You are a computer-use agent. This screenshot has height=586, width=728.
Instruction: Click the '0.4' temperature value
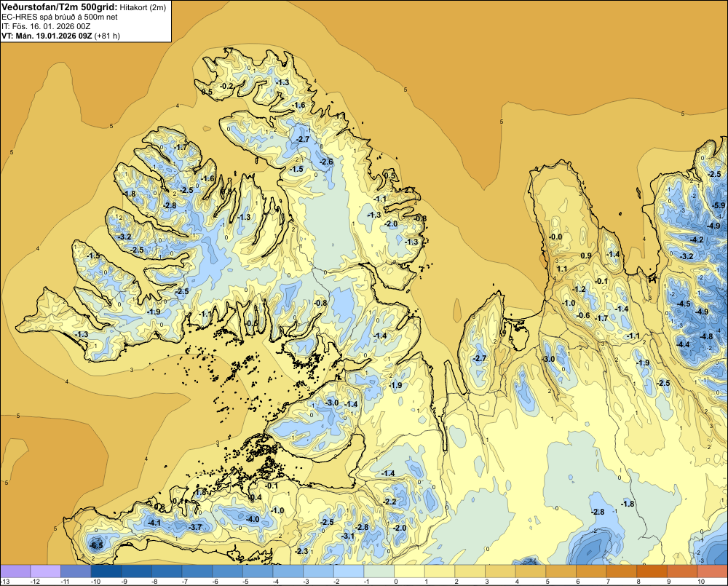tap(256, 497)
